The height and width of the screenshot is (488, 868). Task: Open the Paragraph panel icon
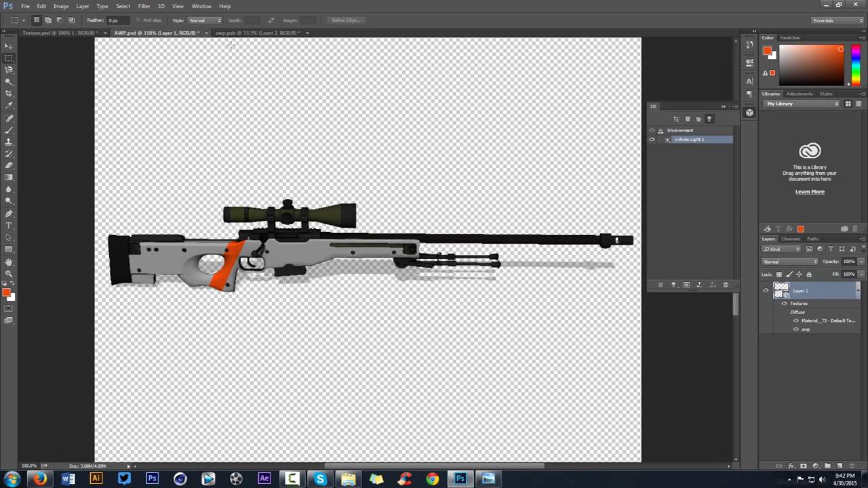click(x=749, y=94)
